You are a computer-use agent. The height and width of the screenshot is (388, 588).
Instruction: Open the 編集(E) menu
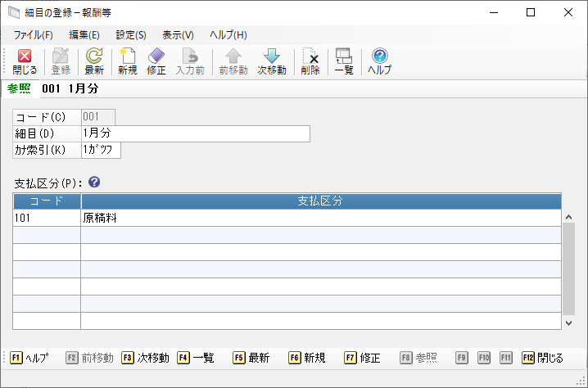84,35
